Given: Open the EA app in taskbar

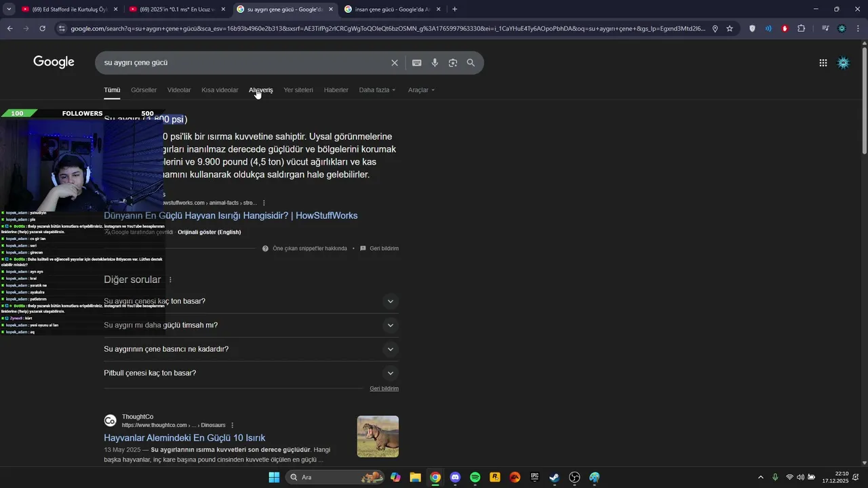Looking at the screenshot, I should (x=515, y=477).
